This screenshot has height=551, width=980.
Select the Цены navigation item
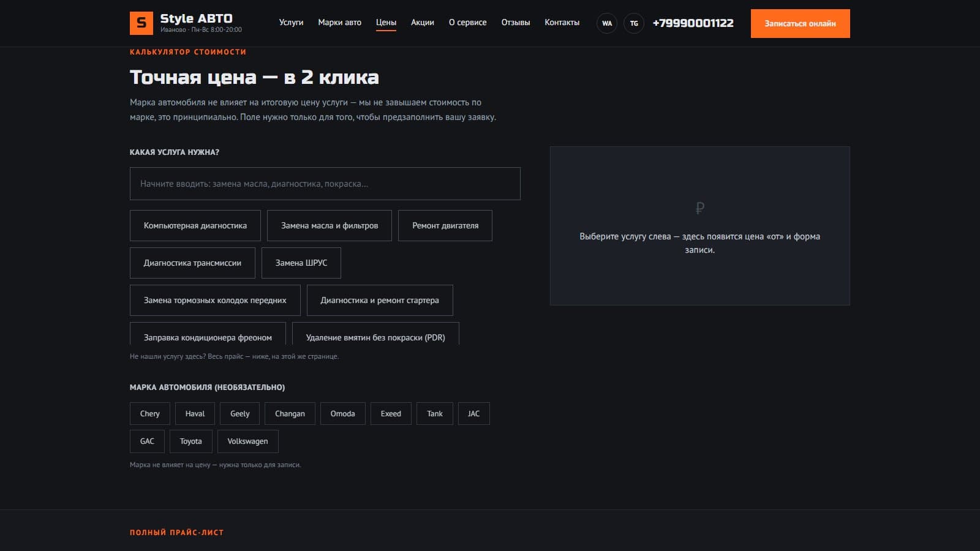tap(386, 23)
